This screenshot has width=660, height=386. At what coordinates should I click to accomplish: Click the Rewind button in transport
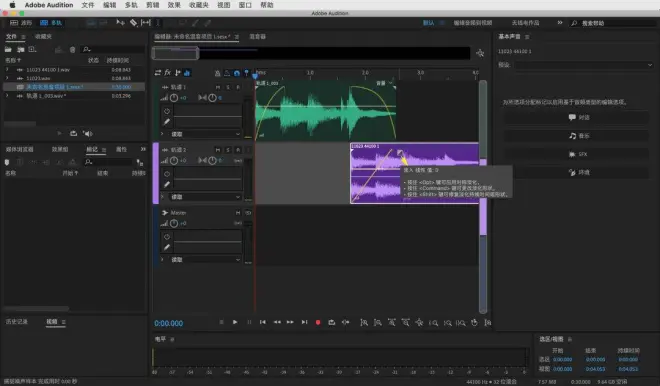coord(277,322)
